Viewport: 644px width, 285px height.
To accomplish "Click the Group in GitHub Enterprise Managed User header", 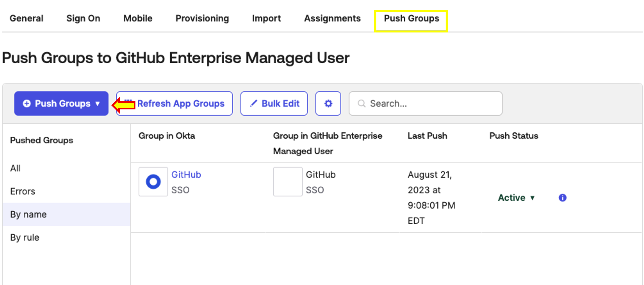I will pos(328,143).
